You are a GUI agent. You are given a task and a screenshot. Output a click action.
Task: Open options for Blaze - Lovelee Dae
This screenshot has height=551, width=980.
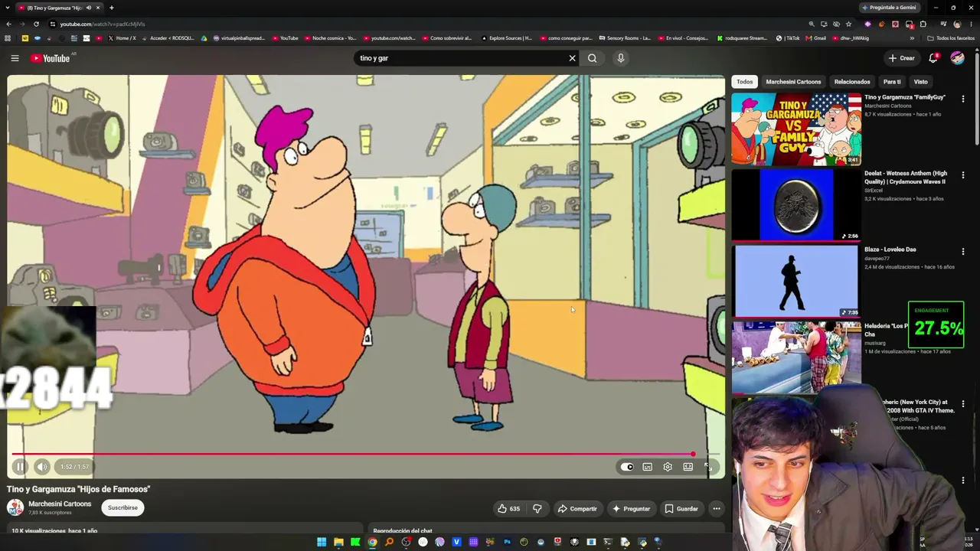[x=963, y=252]
